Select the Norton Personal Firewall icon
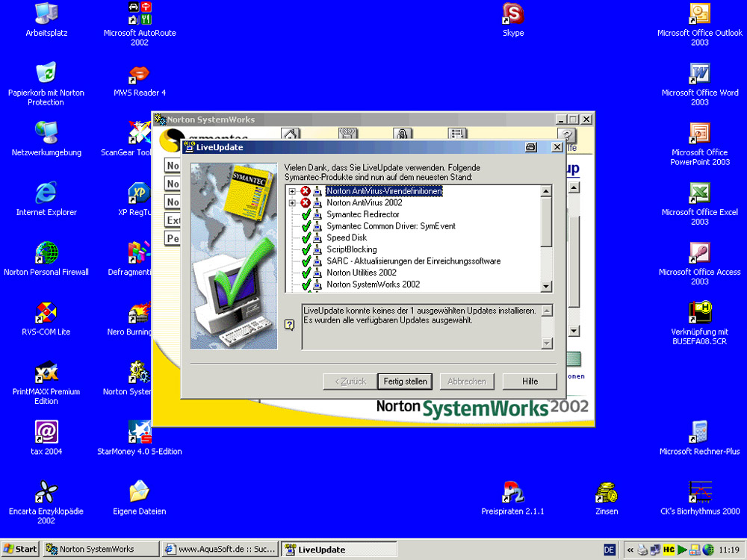This screenshot has height=560, width=747. (46, 253)
